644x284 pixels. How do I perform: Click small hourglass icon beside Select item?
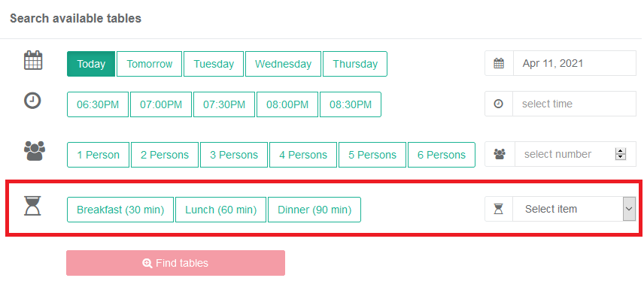[x=498, y=210]
